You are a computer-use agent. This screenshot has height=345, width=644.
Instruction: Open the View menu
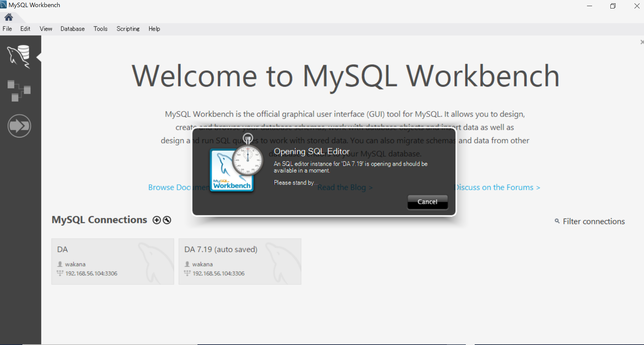click(46, 29)
